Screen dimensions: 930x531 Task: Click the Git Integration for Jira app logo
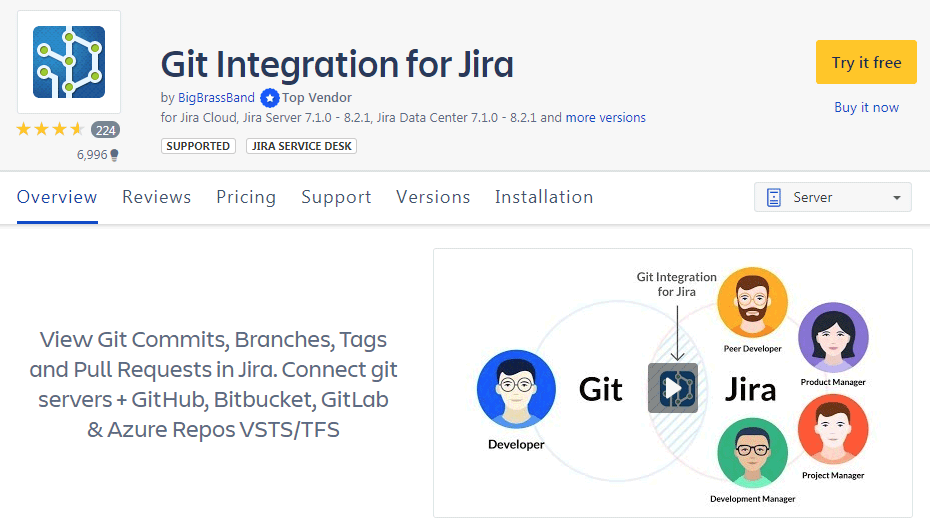coord(69,62)
